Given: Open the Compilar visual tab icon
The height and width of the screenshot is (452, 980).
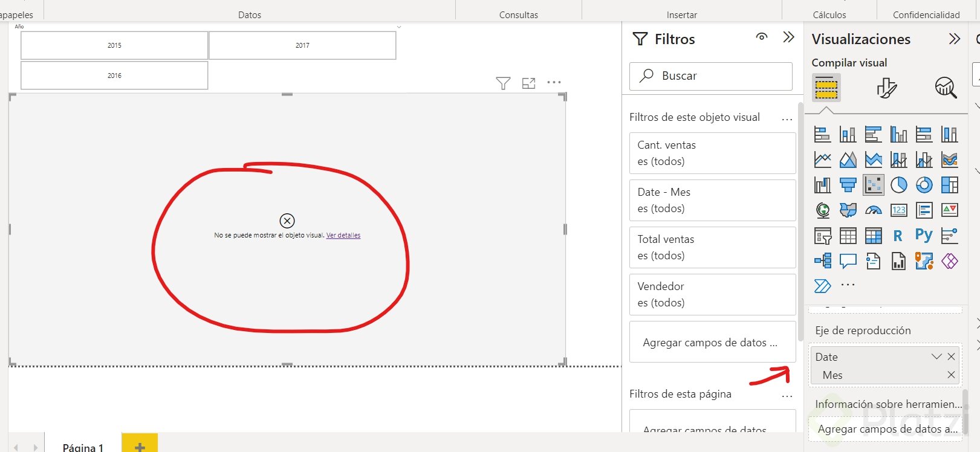Looking at the screenshot, I should tap(826, 88).
